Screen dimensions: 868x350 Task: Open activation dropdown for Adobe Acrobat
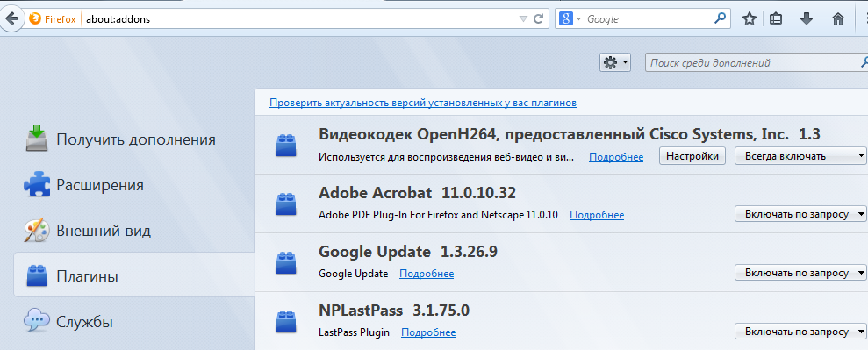(800, 214)
